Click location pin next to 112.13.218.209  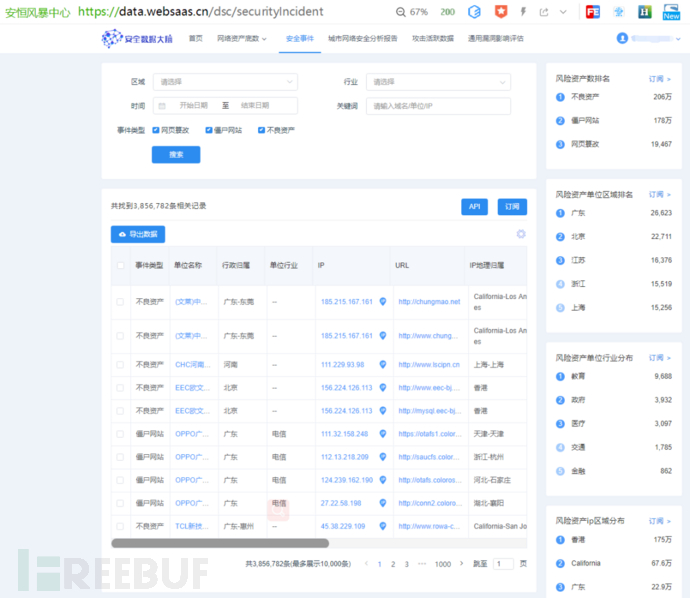383,457
